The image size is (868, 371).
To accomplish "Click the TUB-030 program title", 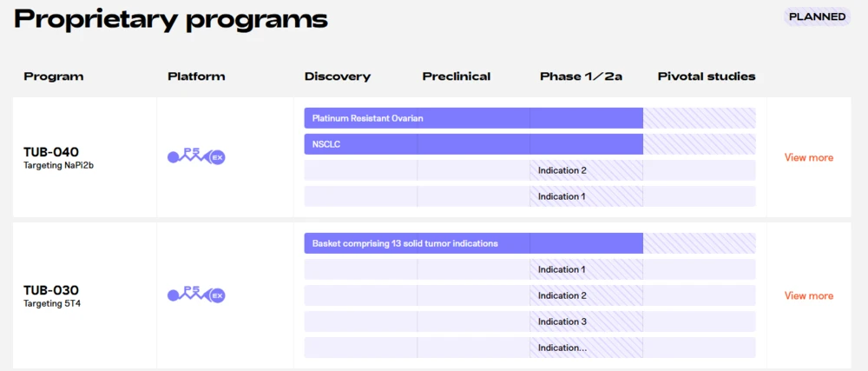I will tap(51, 290).
